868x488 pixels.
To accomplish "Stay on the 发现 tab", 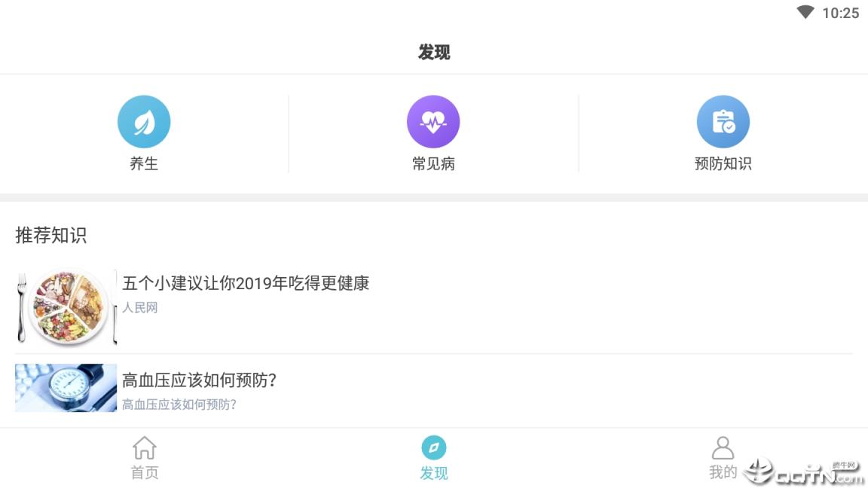I will 433,456.
